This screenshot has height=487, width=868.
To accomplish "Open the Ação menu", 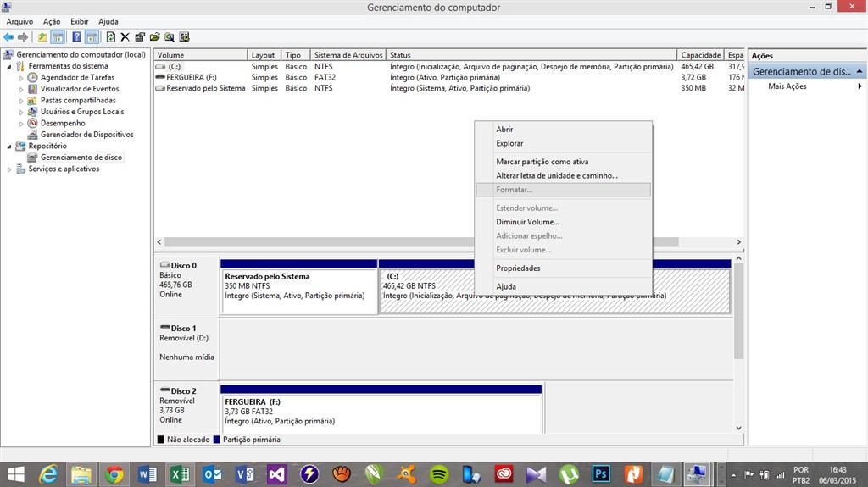I will tap(52, 21).
